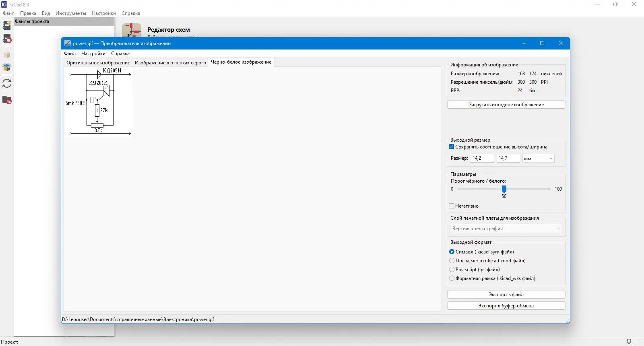Click the Экспорт в файл button
644x346 pixels.
click(x=506, y=295)
